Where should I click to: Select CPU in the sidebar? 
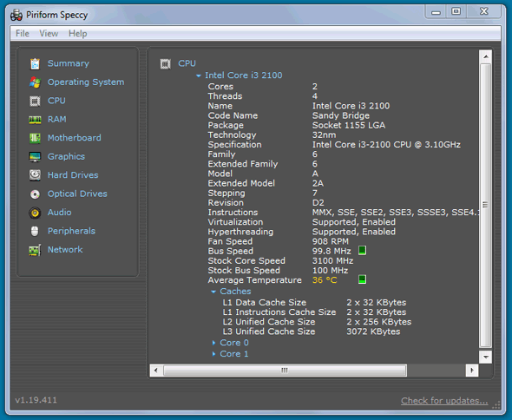[56, 101]
